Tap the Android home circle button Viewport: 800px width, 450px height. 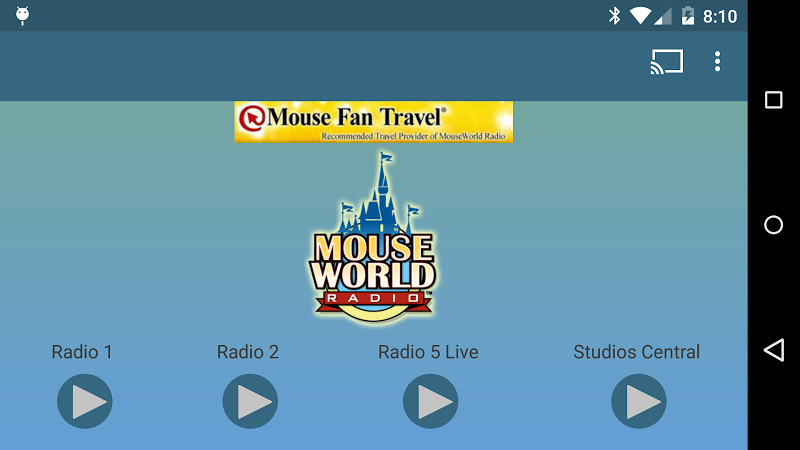pos(773,224)
